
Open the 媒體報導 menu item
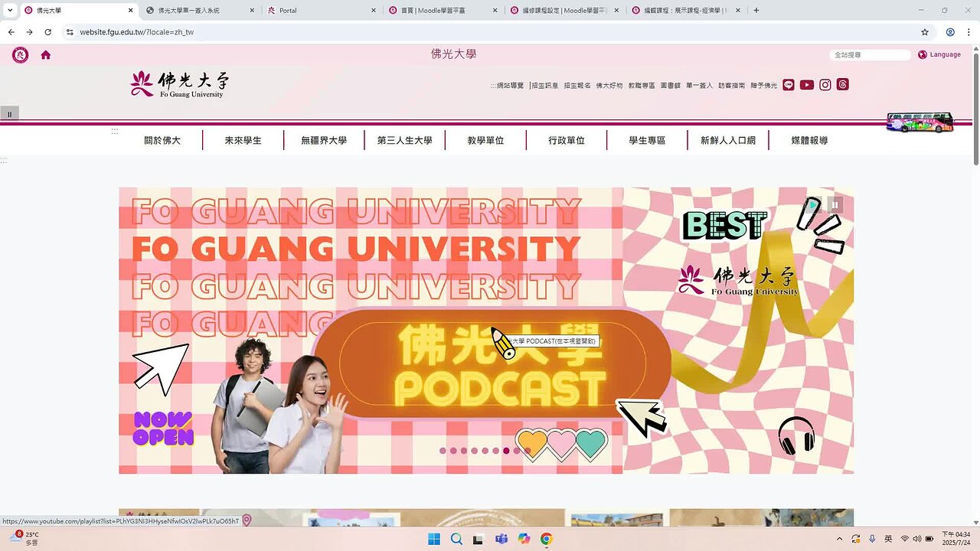tap(809, 140)
